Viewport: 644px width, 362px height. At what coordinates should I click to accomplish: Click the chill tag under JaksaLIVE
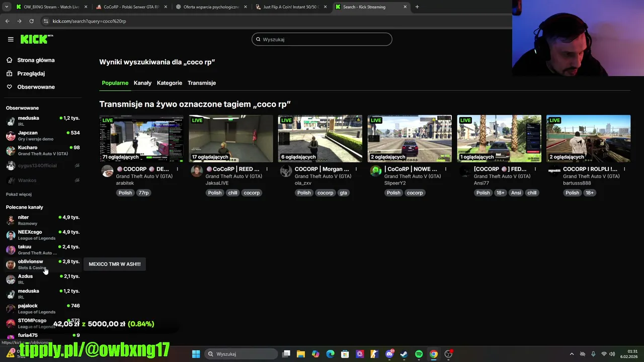(x=232, y=193)
